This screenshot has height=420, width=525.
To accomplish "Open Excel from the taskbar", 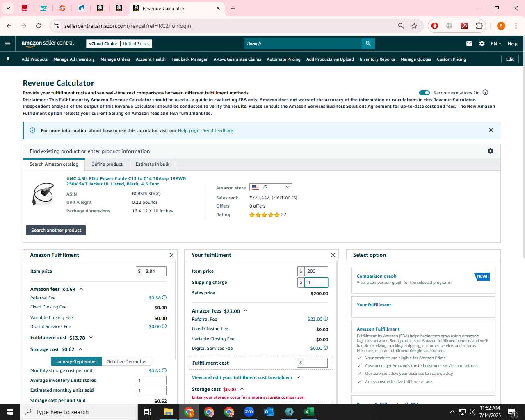I will (309, 412).
